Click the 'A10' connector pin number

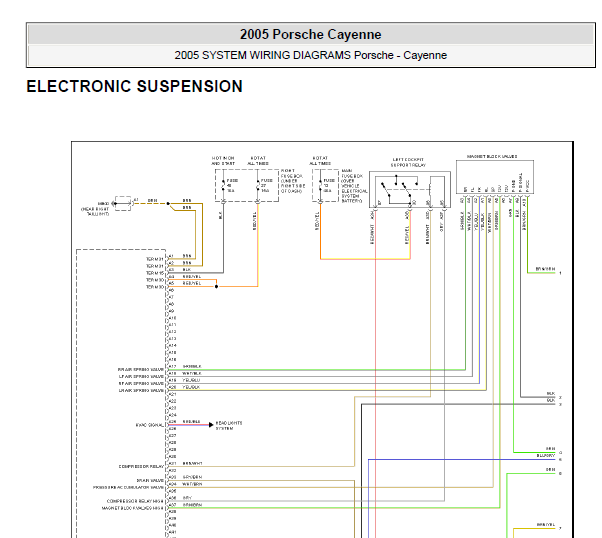(172, 318)
